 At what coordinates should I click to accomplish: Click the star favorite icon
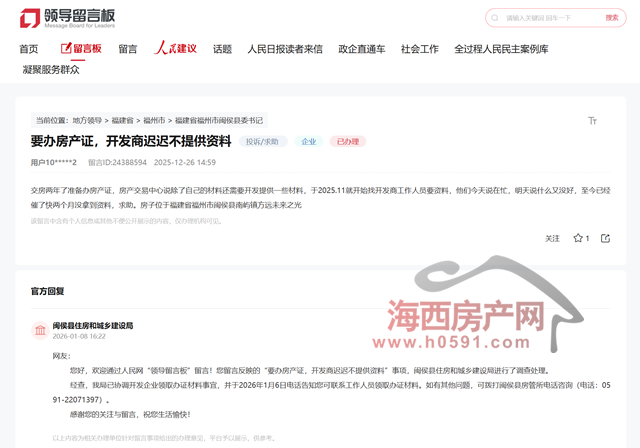(x=578, y=238)
